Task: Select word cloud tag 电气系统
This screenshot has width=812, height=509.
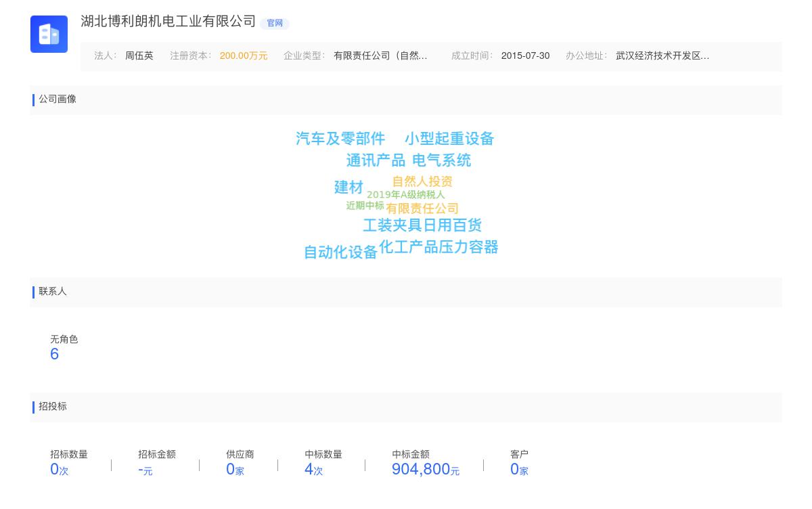Action: pos(441,160)
